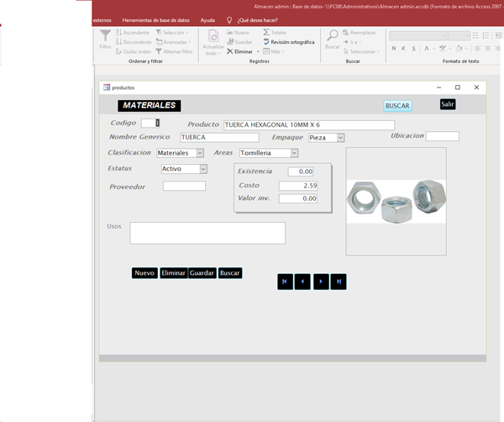The image size is (504, 422).
Task: Click the blue BUSCAR button at top
Action: point(397,106)
